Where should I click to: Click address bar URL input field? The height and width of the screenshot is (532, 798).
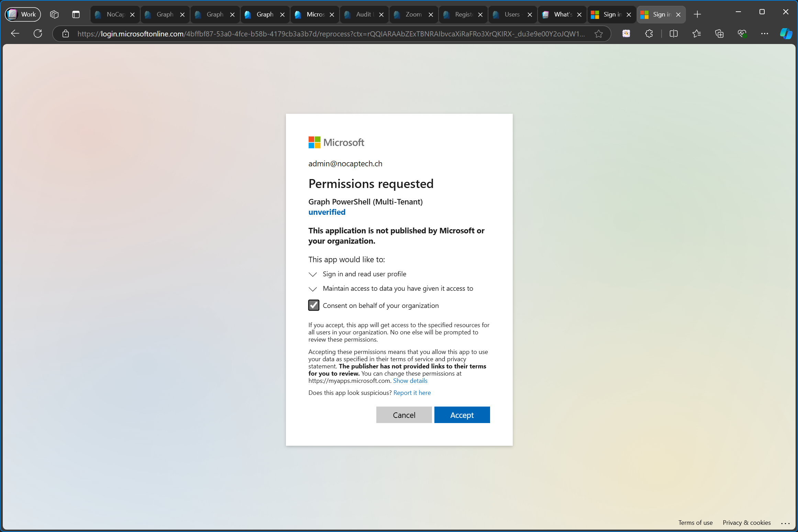click(x=332, y=34)
